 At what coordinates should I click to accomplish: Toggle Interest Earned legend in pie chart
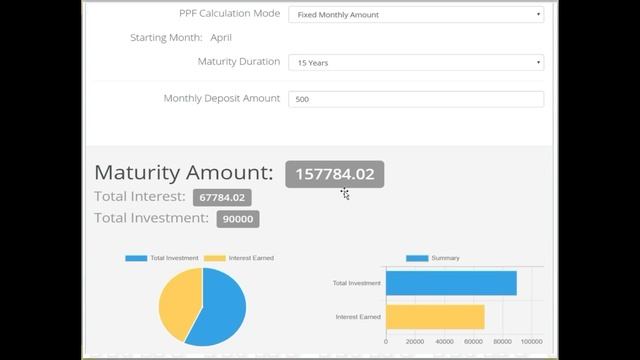[x=239, y=258]
